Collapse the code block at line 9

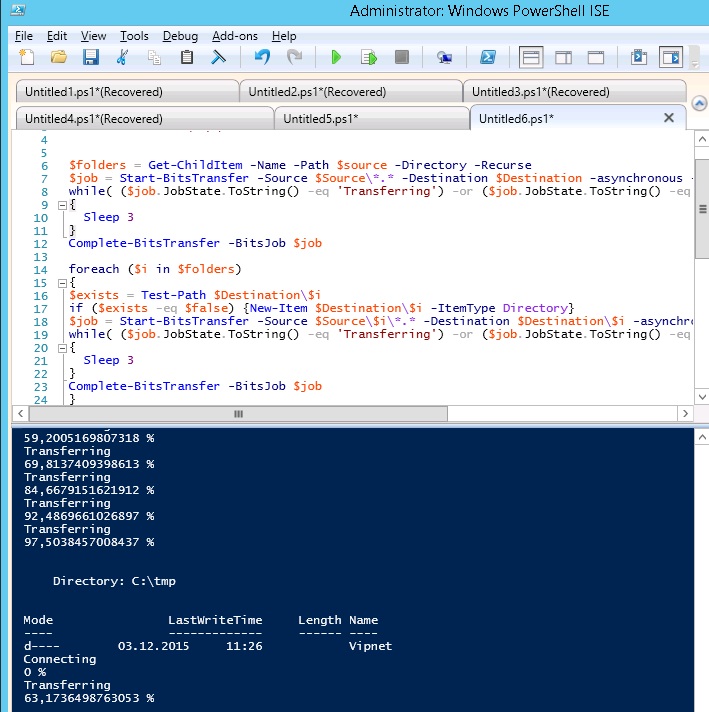pyautogui.click(x=61, y=204)
